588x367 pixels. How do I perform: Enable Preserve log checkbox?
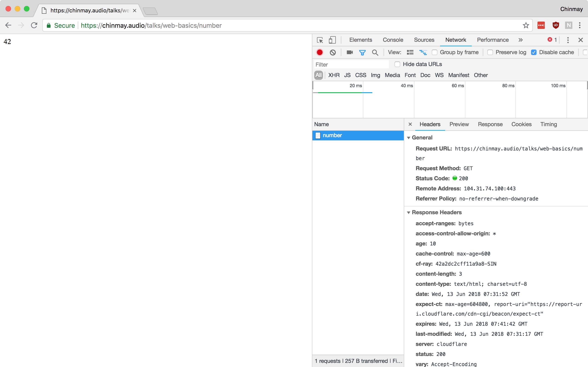[490, 52]
